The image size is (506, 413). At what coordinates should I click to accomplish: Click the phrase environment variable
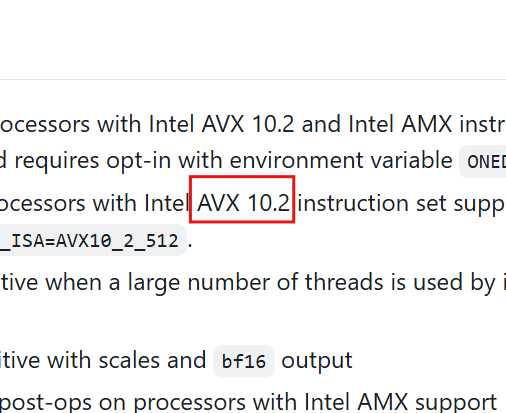341,161
